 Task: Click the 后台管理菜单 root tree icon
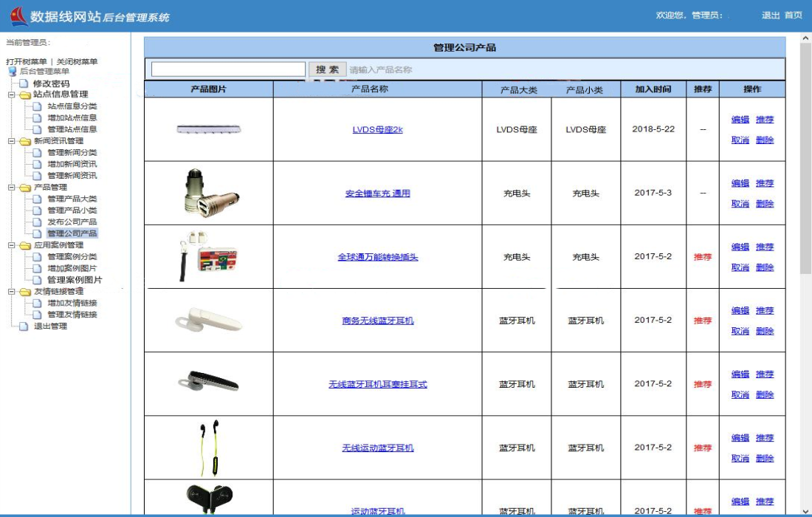click(13, 72)
